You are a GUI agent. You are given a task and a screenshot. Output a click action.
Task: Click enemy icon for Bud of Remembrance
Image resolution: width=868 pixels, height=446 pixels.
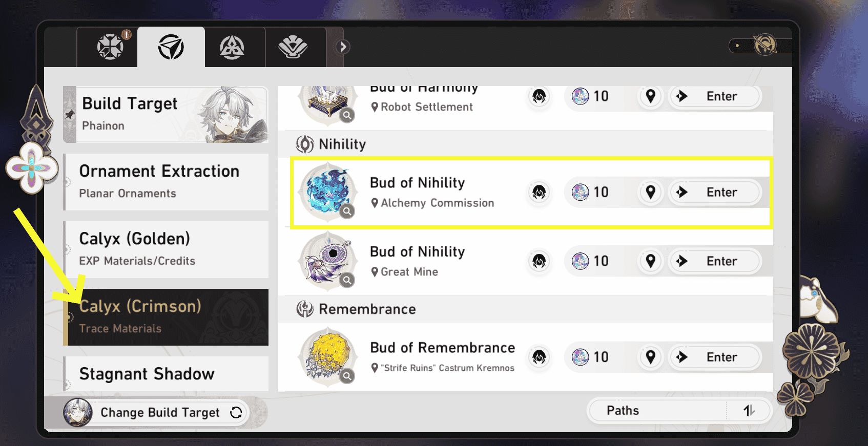(x=539, y=357)
